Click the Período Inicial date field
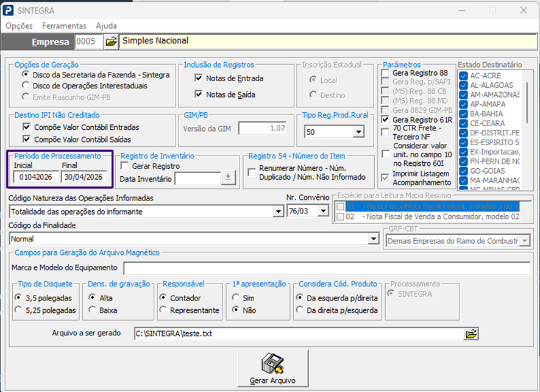Image resolution: width=540 pixels, height=392 pixels. coord(36,177)
